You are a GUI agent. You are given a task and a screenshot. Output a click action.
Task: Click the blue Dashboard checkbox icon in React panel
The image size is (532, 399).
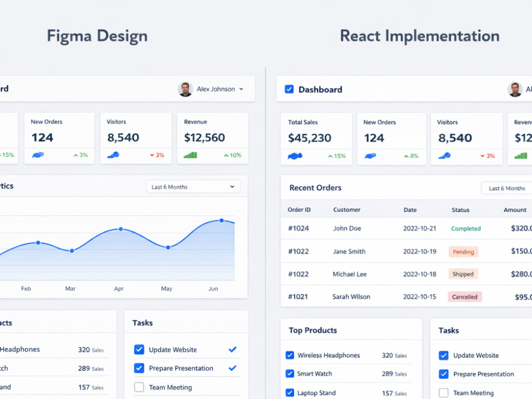point(289,89)
